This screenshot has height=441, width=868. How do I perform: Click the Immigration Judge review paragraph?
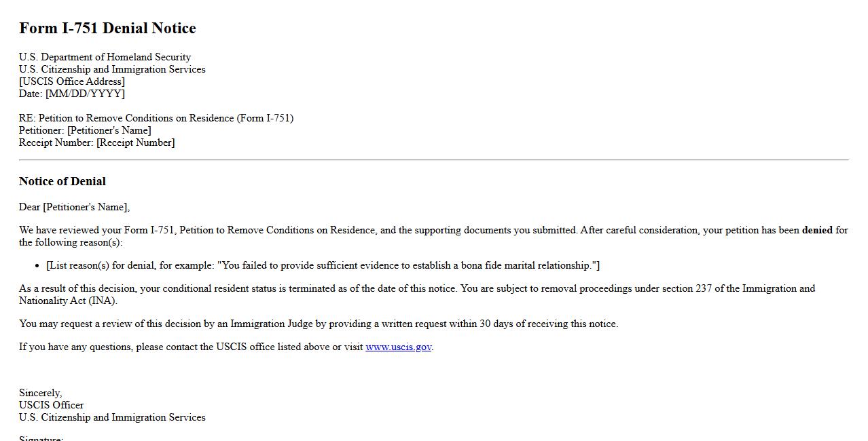click(319, 324)
